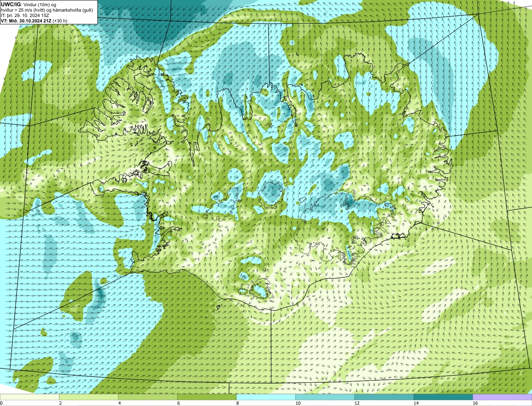Click the "UWC/IG: Vindur (10m) og" title line

coord(29,5)
